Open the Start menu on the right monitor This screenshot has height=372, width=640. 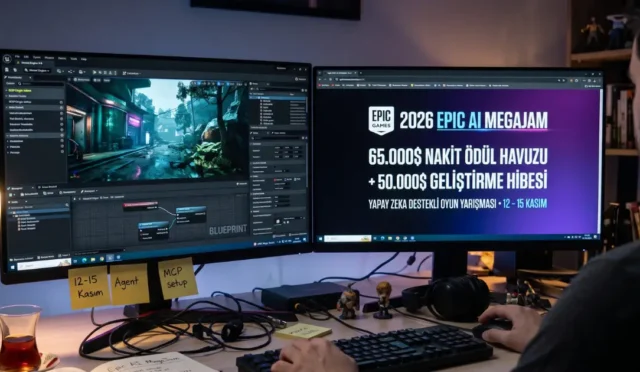point(320,238)
